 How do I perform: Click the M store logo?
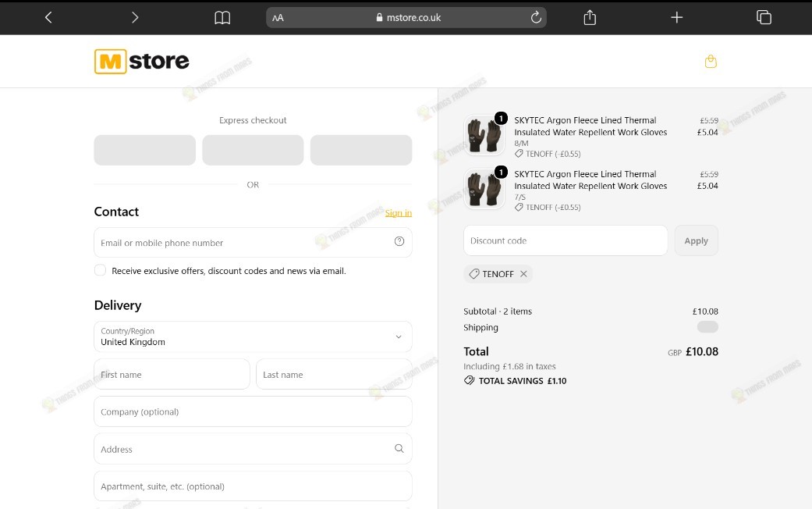[x=141, y=62]
